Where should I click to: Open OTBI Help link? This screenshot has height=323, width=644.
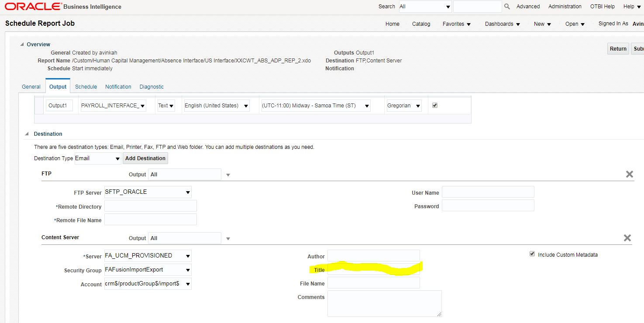(x=603, y=7)
